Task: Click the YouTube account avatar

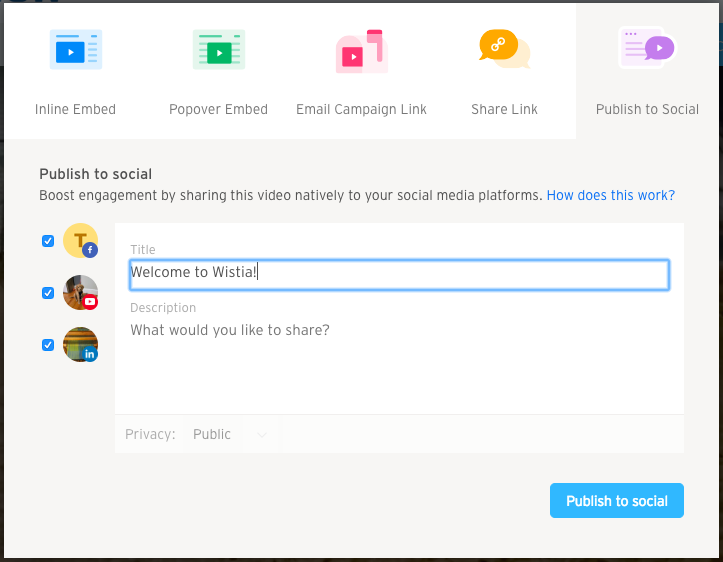Action: click(x=80, y=293)
